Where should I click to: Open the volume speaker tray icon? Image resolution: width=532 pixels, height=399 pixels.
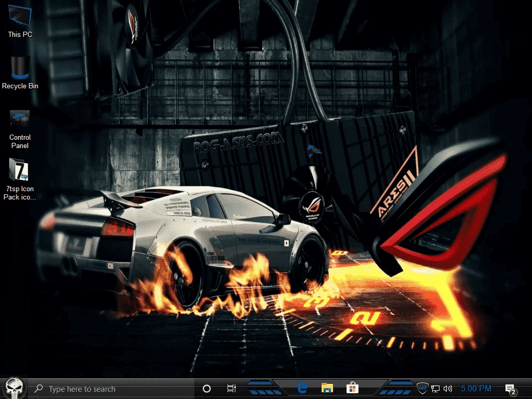click(447, 389)
